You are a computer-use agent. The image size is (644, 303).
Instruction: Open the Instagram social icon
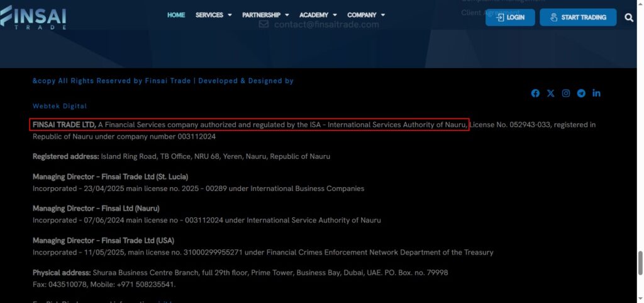[566, 93]
